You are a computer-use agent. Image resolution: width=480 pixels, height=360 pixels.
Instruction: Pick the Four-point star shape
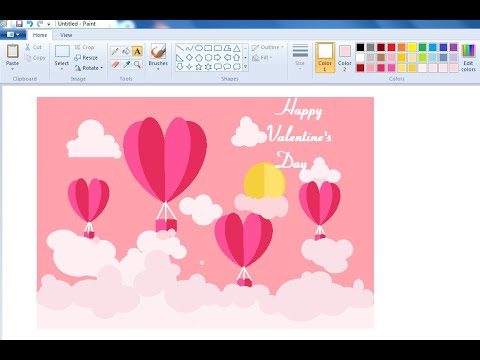tap(189, 67)
